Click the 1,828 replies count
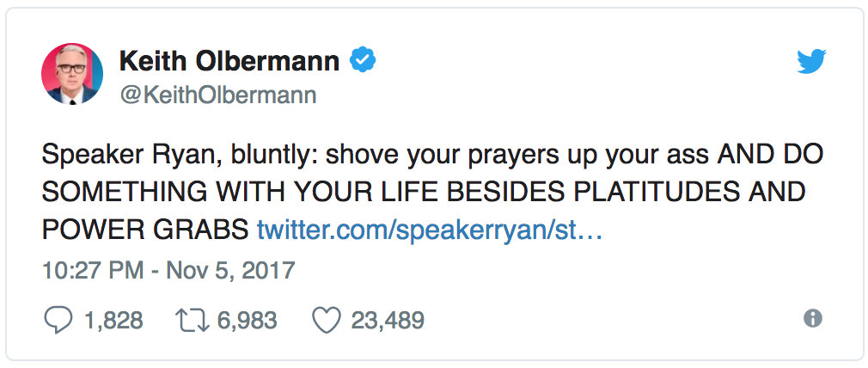This screenshot has height=368, width=868. 113,321
